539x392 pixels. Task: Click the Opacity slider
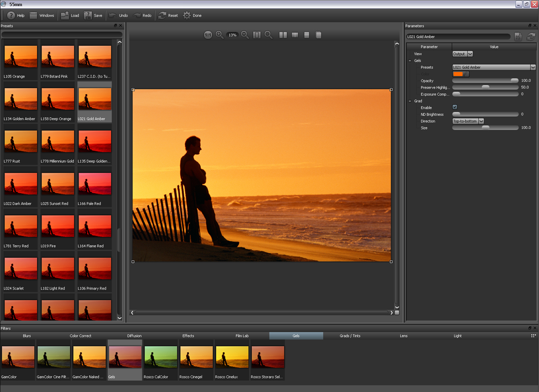[485, 81]
